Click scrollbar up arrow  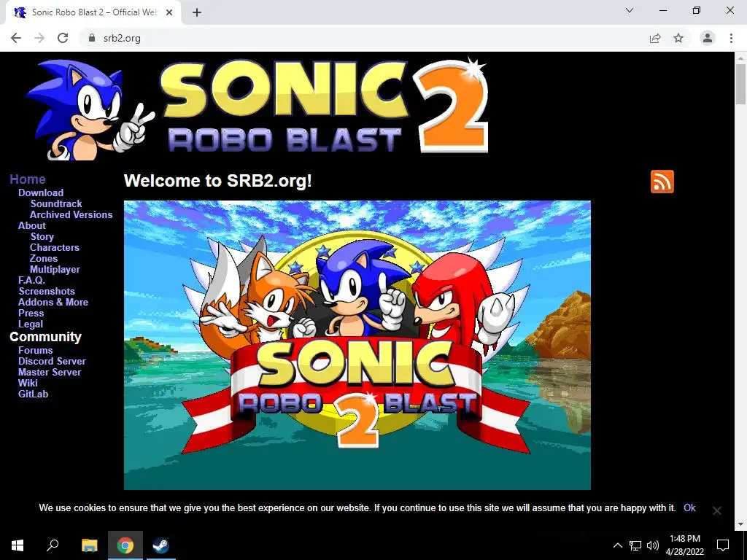[x=741, y=58]
